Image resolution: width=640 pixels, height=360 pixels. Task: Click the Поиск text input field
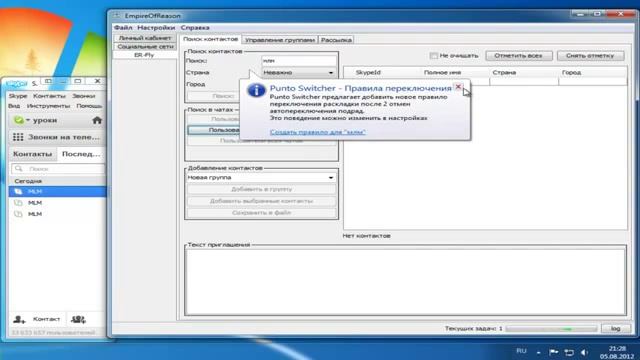299,60
